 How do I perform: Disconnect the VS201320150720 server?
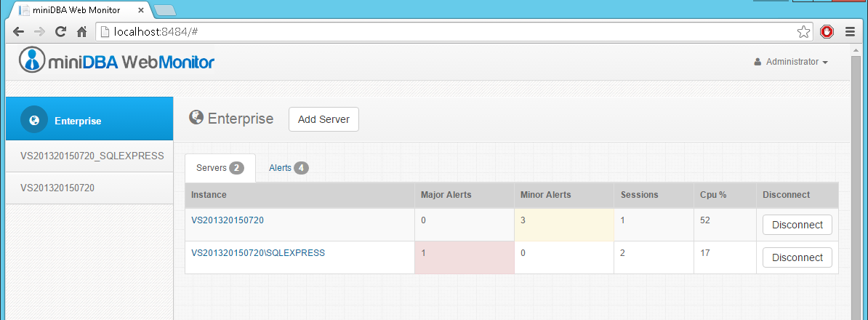point(797,225)
